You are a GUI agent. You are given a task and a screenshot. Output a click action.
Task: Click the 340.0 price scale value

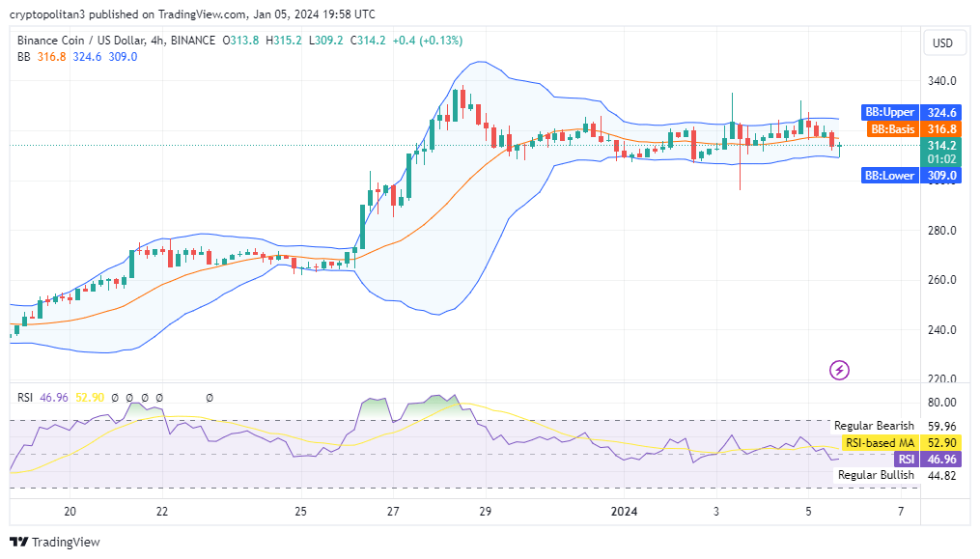(x=941, y=81)
